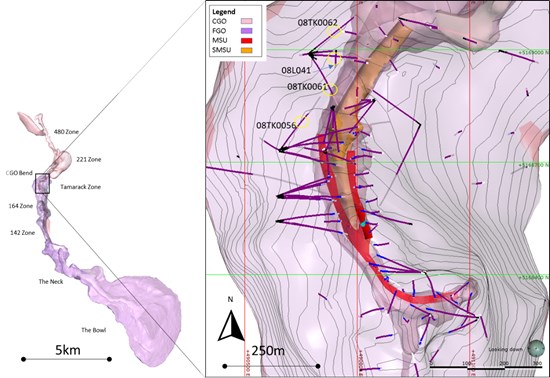This screenshot has height=378, width=550.
Task: Click the FGO purple legend swatch
Action: pyautogui.click(x=246, y=31)
